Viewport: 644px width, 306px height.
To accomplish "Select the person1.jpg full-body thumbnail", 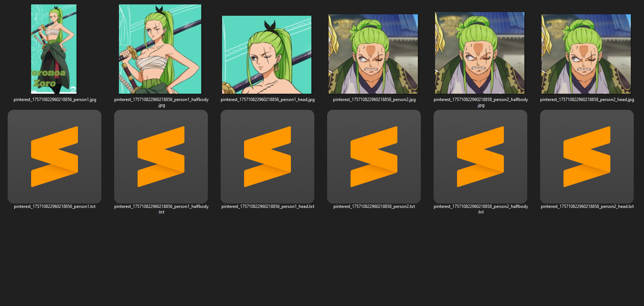I will (x=54, y=49).
